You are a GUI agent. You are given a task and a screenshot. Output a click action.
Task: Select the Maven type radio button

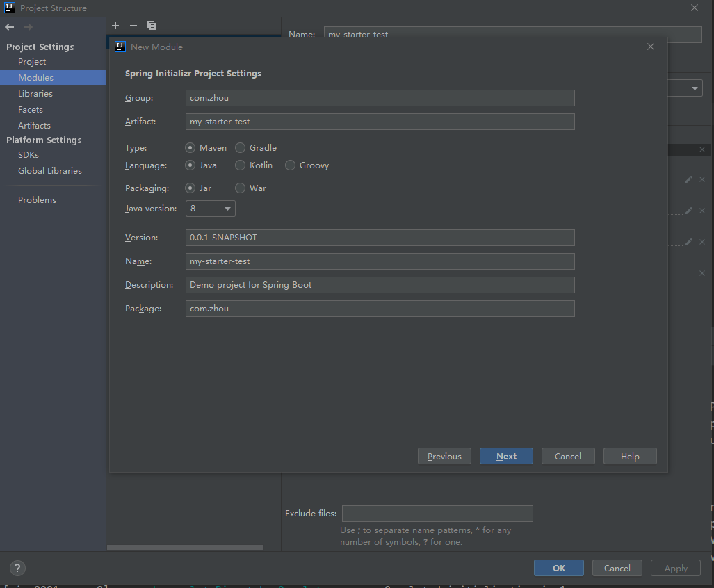tap(190, 148)
